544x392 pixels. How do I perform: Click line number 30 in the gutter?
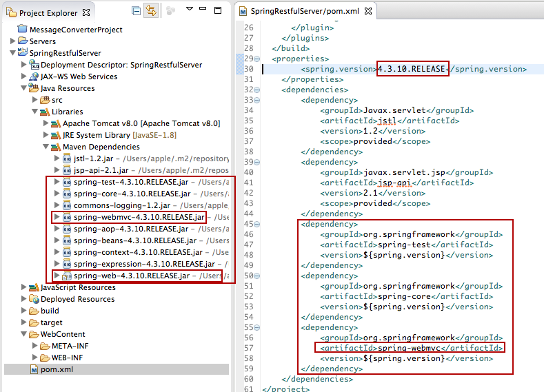[249, 69]
